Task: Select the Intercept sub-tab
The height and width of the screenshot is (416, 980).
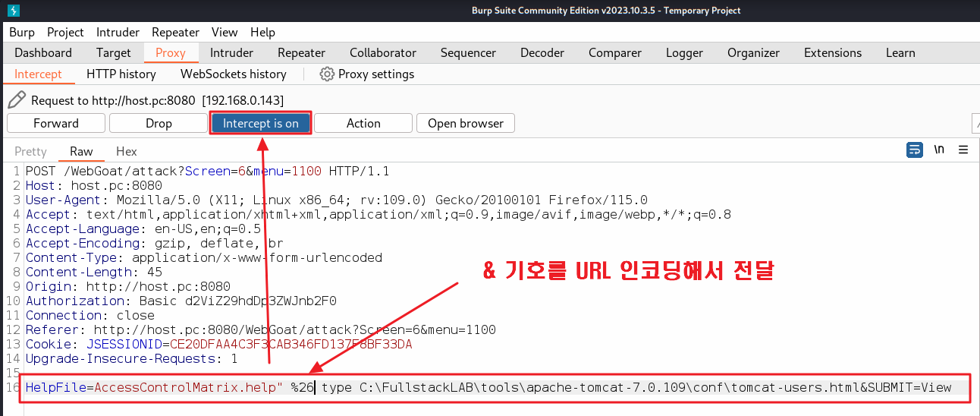Action: point(39,74)
